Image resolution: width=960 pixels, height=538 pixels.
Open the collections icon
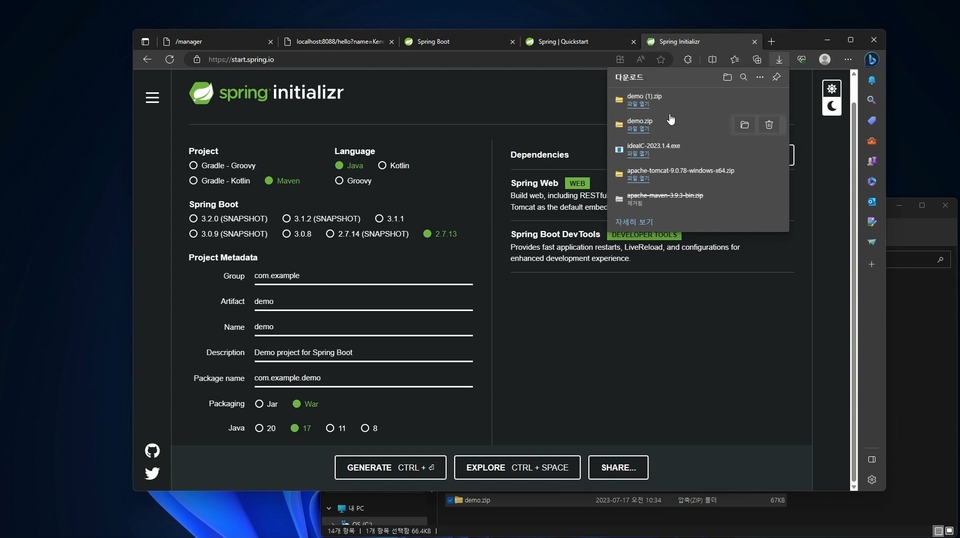pyautogui.click(x=757, y=59)
